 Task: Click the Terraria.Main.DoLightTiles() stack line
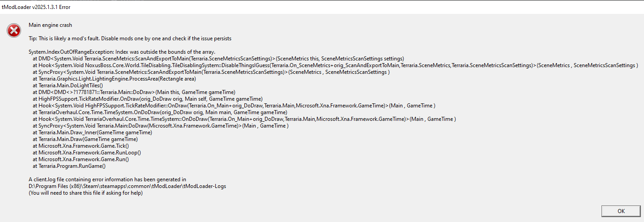click(x=68, y=85)
